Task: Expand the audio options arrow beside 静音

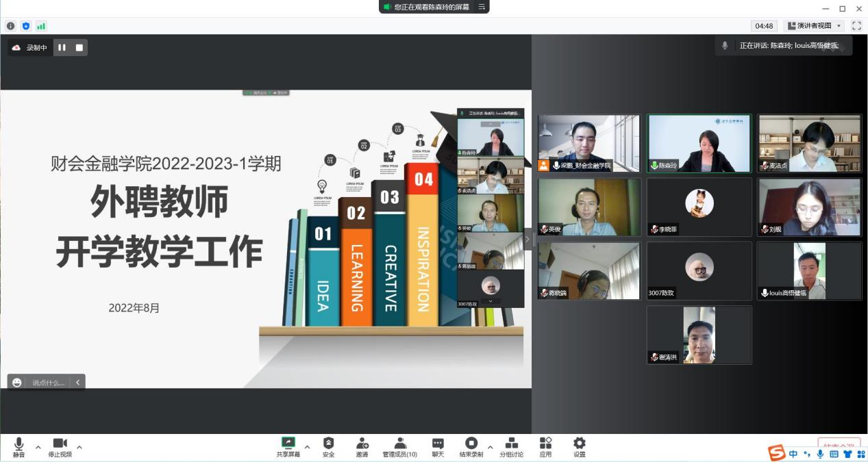Action: coord(38,447)
